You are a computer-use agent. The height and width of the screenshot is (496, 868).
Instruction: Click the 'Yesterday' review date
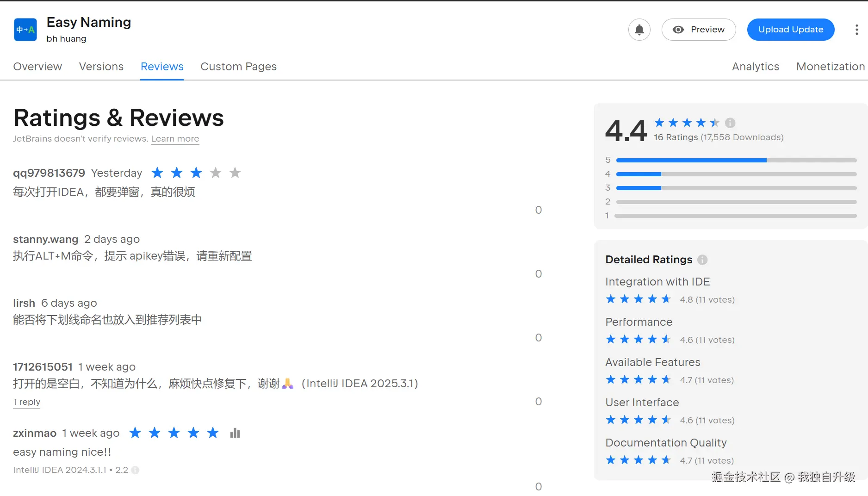click(x=117, y=173)
